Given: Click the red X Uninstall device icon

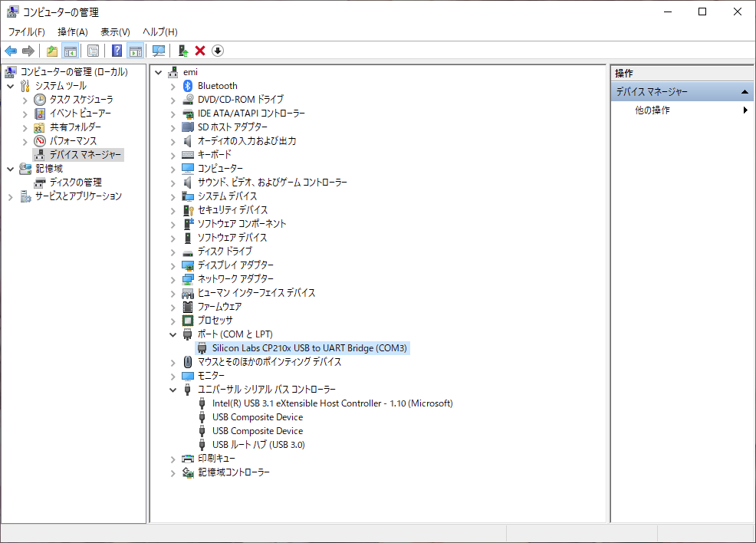Looking at the screenshot, I should click(x=200, y=51).
